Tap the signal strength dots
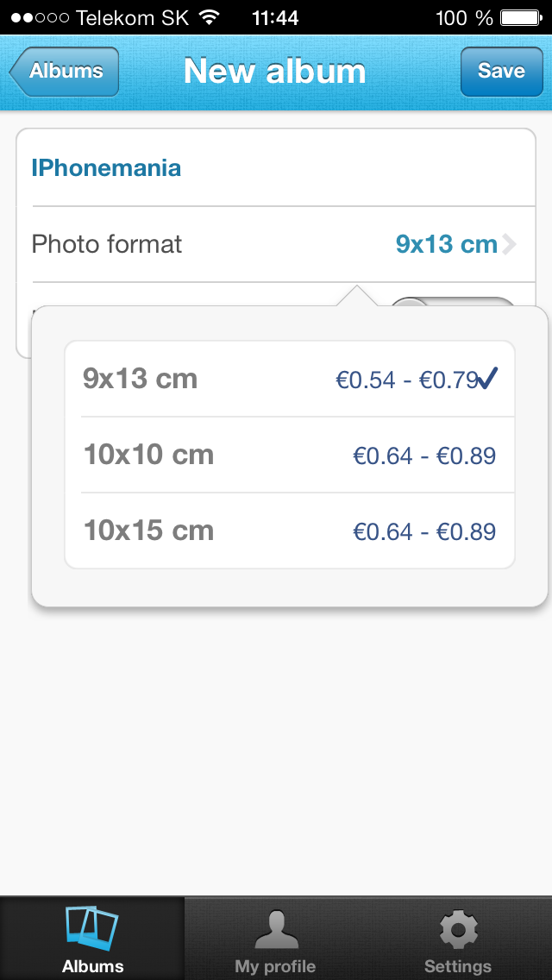 tap(40, 17)
